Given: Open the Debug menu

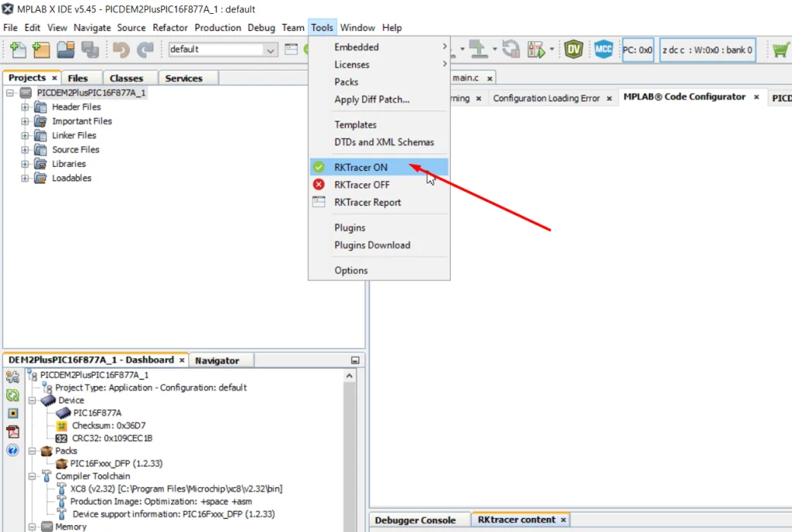Looking at the screenshot, I should [x=261, y=28].
